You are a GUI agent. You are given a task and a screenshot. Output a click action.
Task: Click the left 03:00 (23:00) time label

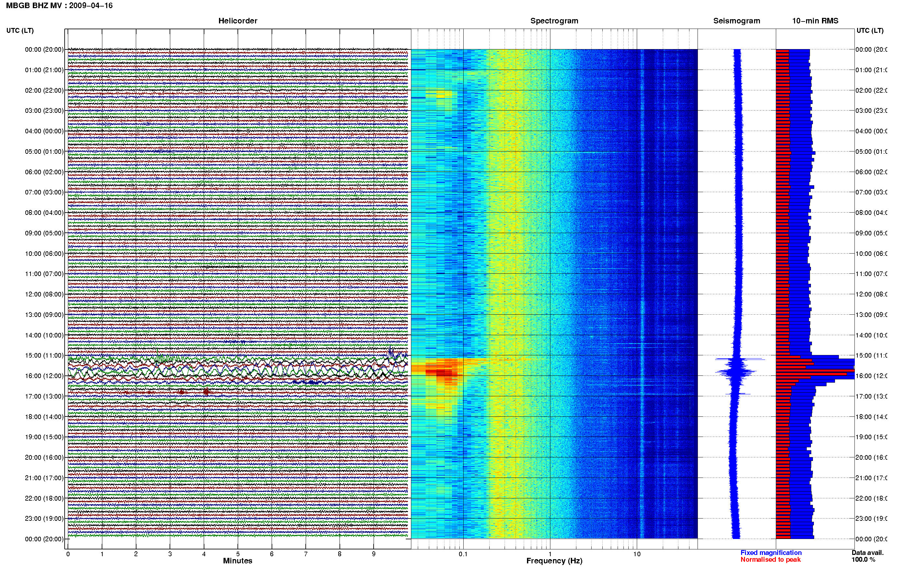pos(44,111)
